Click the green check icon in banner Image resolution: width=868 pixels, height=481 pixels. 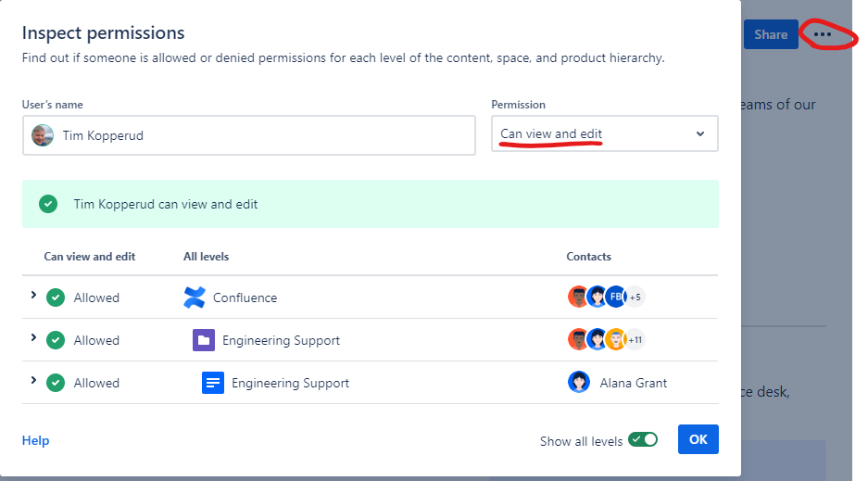click(x=48, y=204)
